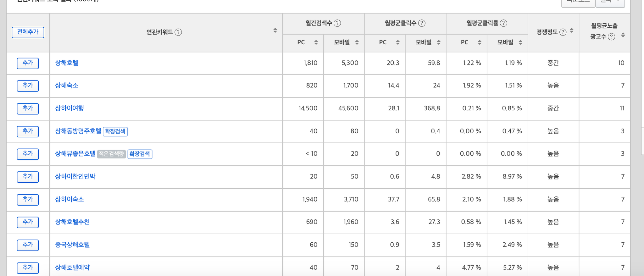Screen dimensions: 644x276
Task: Sort 월간검색수 모바일 column
Action: (357, 42)
